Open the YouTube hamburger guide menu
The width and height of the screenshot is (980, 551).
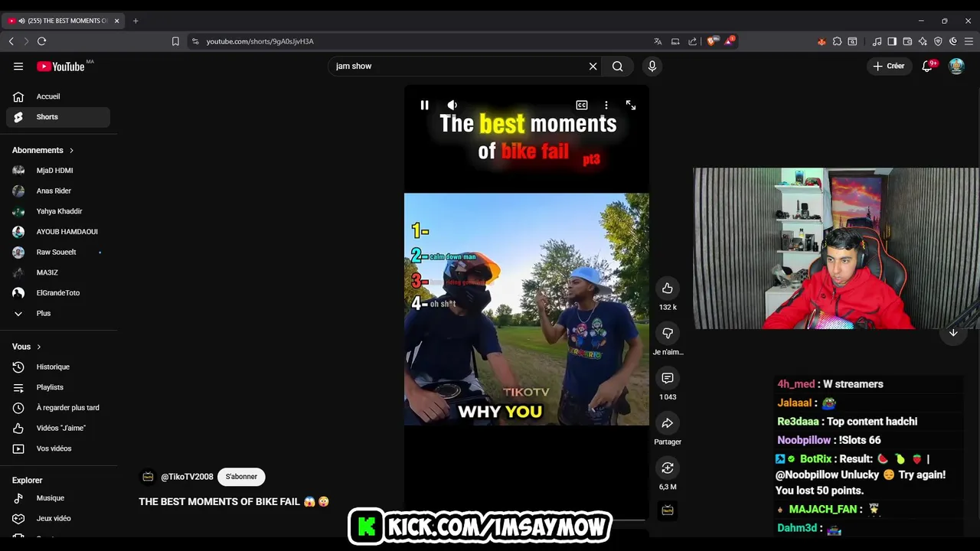point(18,67)
